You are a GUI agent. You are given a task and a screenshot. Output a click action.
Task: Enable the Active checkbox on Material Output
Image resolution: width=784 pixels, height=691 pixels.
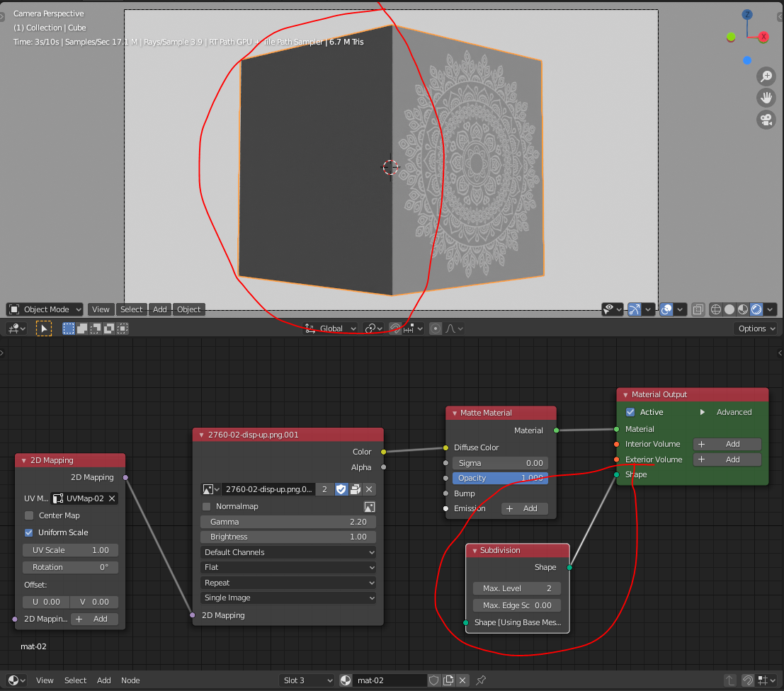[630, 411]
